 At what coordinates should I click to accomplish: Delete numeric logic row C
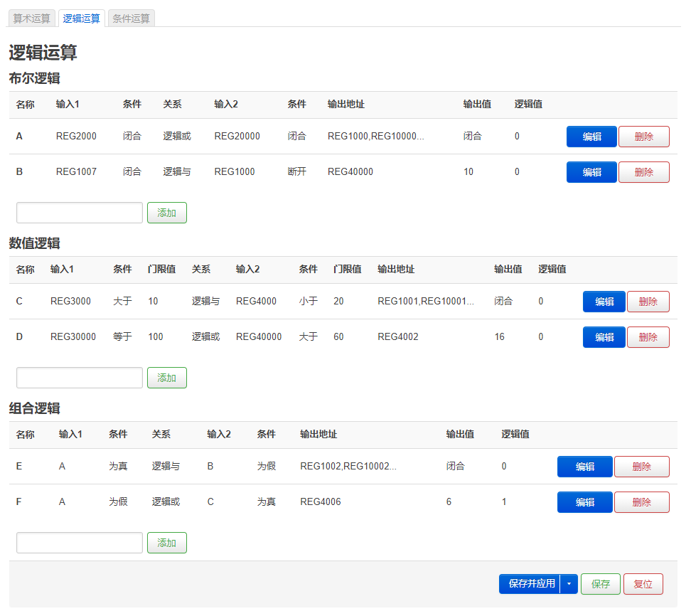pos(648,302)
